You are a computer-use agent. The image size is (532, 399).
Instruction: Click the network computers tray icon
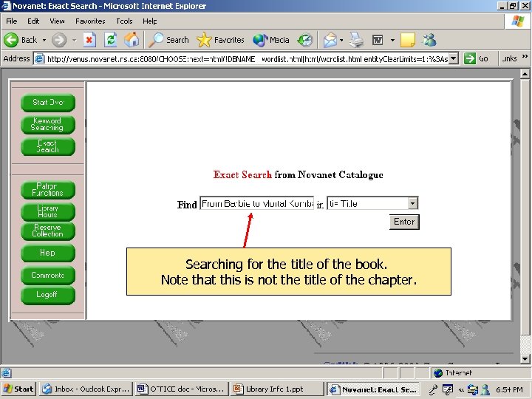click(x=472, y=389)
